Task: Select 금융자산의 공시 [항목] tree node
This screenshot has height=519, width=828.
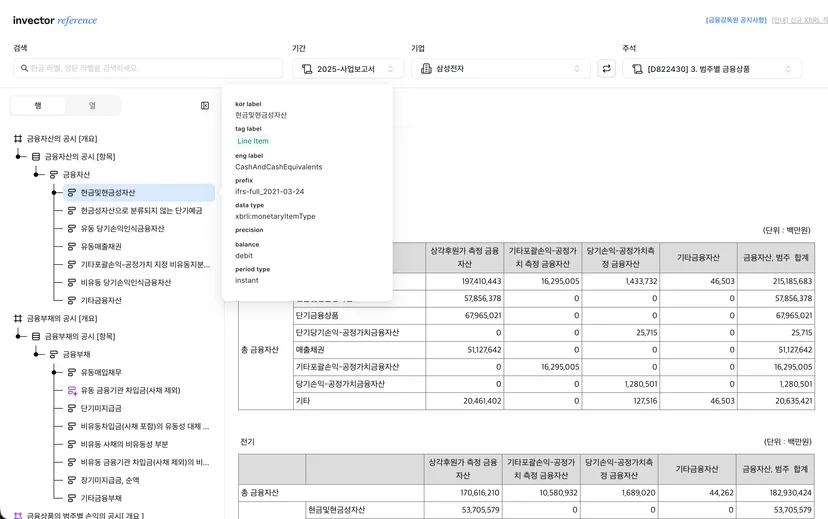Action: [80, 157]
